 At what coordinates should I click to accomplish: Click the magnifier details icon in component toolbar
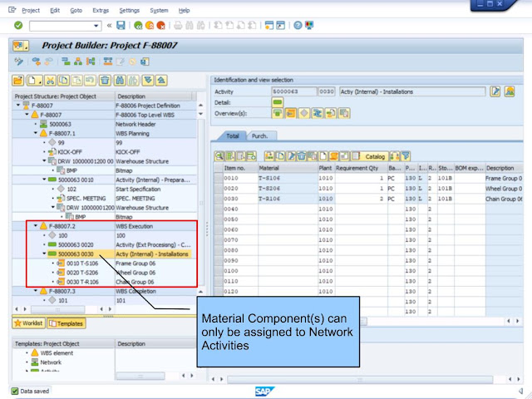(219, 156)
